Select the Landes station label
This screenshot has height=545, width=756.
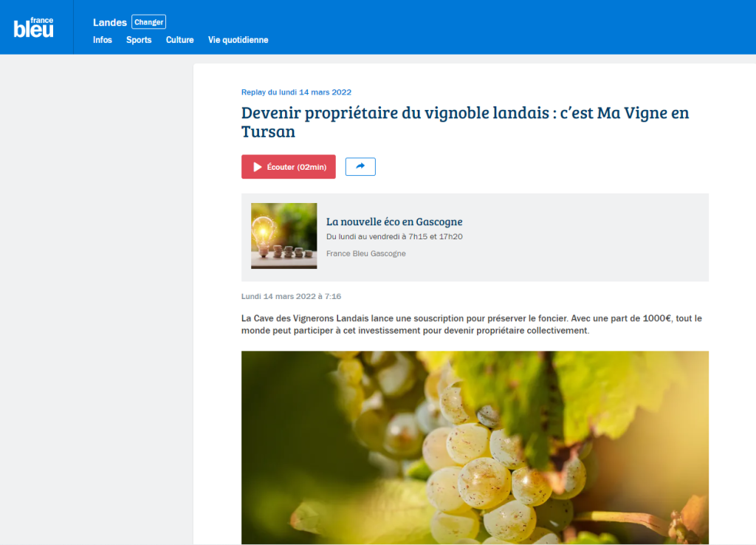point(109,23)
